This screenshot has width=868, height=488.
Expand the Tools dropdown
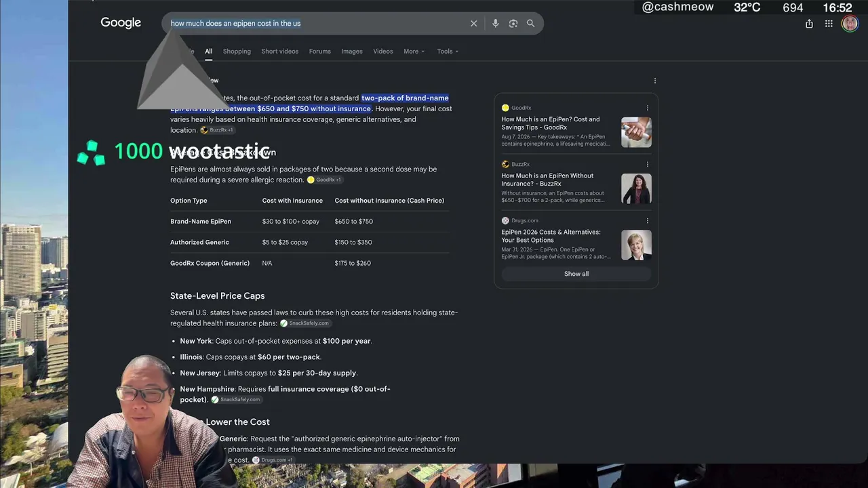tap(448, 52)
